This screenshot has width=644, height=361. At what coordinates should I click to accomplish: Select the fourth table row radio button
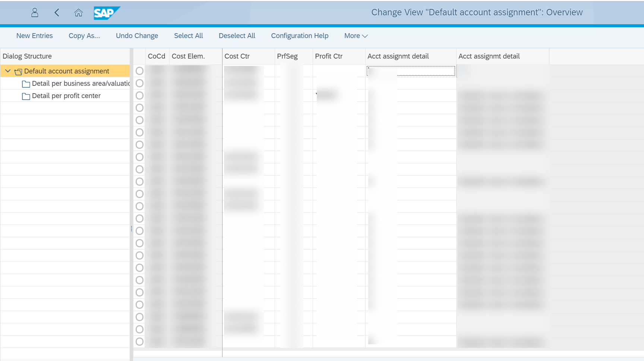[139, 108]
